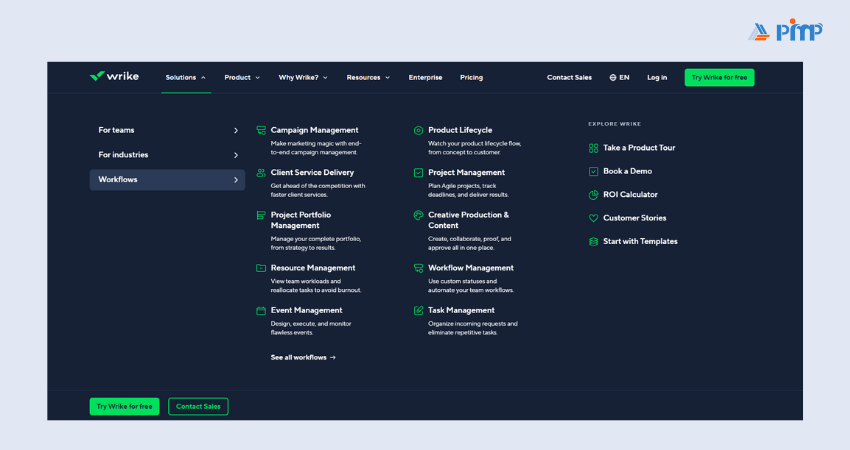This screenshot has width=850, height=450.
Task: Click the Creative Production palette icon
Action: tap(418, 215)
